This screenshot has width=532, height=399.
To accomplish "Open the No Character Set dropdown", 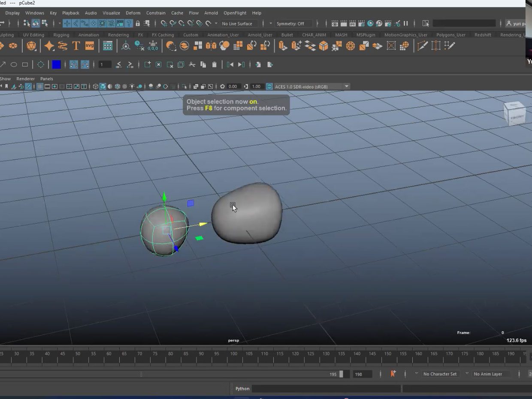I will tap(439, 374).
